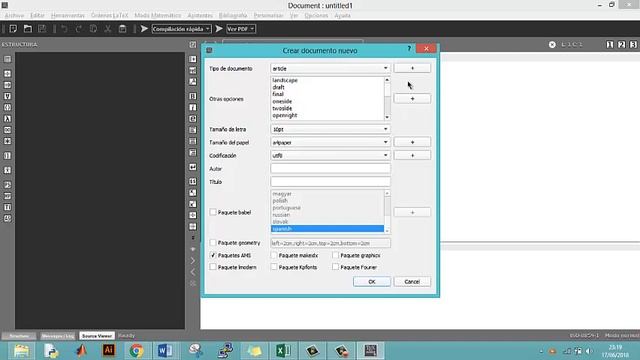This screenshot has height=360, width=640.
Task: Run the Ver PDF arrow button
Action: pos(219,29)
